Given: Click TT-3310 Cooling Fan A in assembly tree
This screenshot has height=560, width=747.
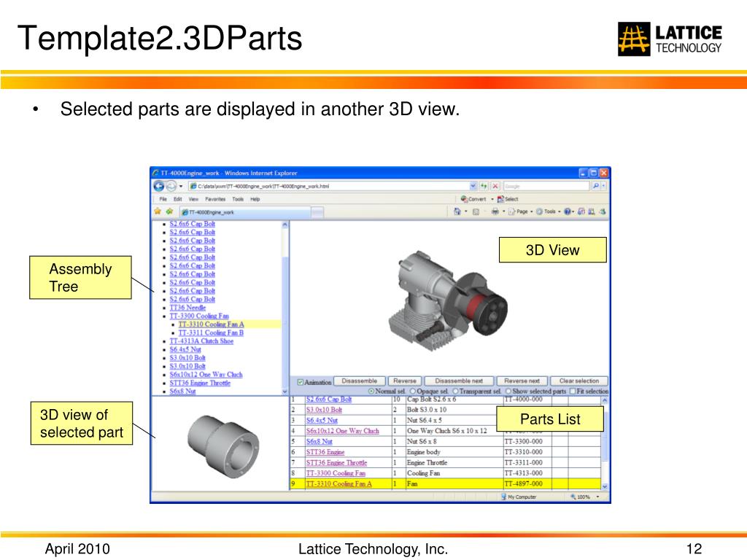Looking at the screenshot, I should click(x=211, y=324).
